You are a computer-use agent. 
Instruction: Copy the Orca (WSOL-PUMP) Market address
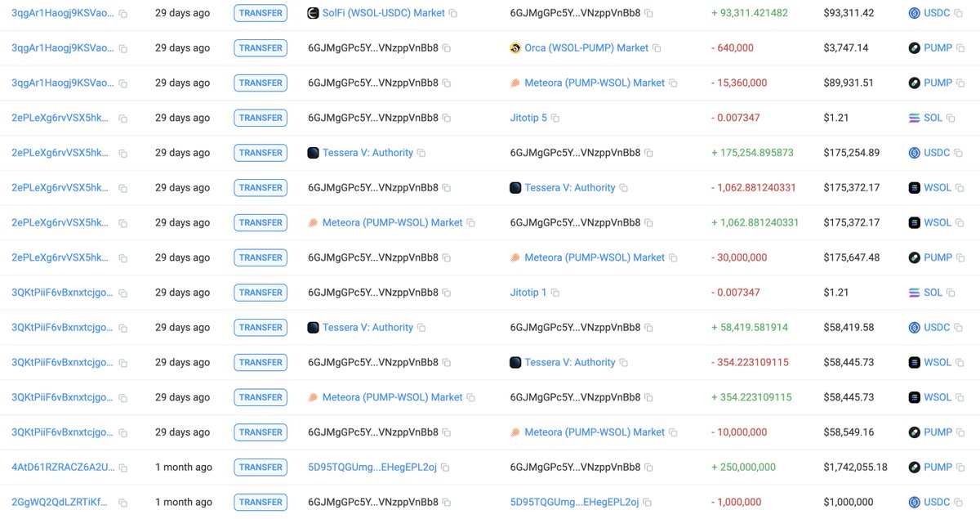coord(657,48)
